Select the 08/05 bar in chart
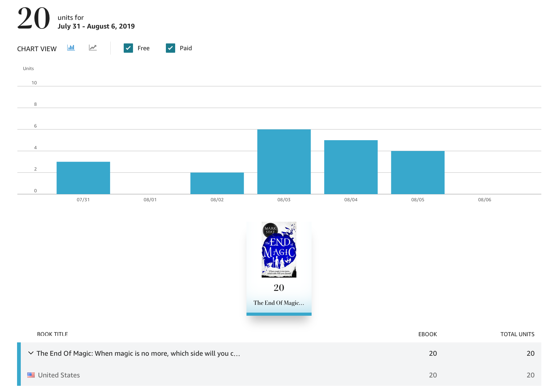Screen dimensions: 550x392 coord(418,172)
